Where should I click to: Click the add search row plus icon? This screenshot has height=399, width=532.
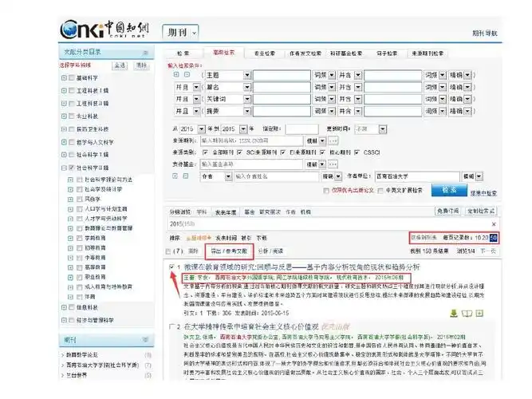coord(176,75)
